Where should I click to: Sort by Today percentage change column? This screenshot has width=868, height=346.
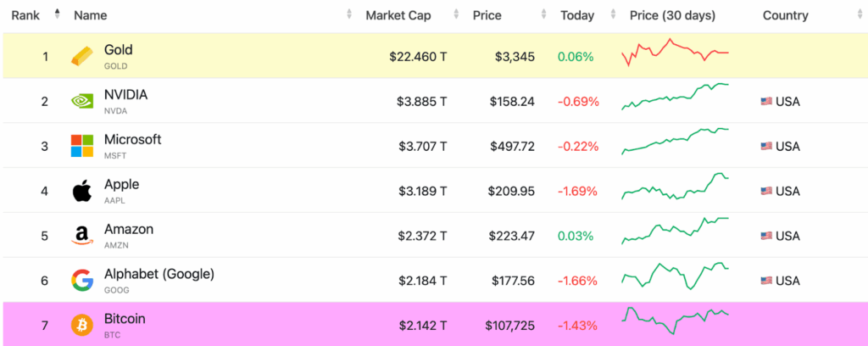coord(577,15)
